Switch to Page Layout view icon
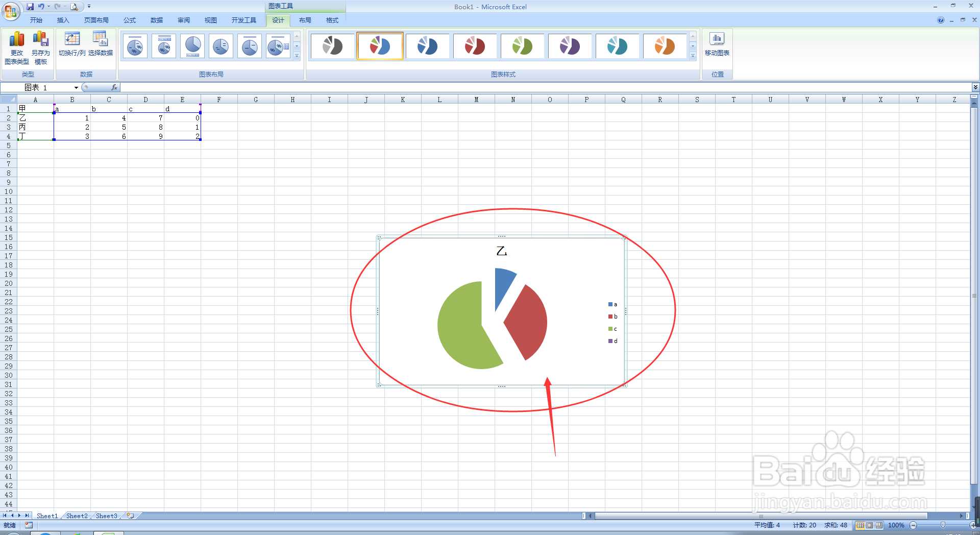Screen dimensions: 980x535 point(869,525)
